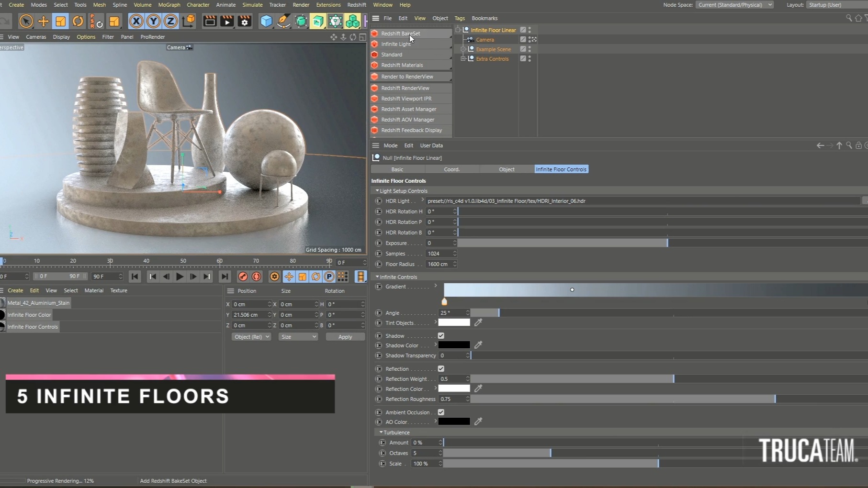Viewport: 868px width, 488px height.
Task: Open the Redshift menu in the menu bar
Action: point(356,5)
